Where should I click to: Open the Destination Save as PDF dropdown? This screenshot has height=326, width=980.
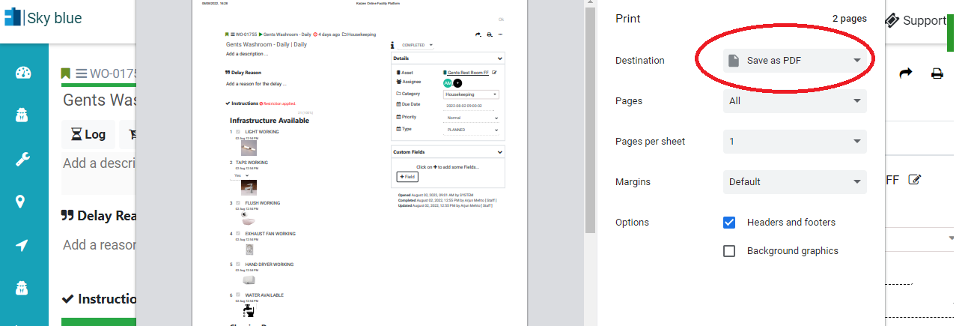[795, 61]
